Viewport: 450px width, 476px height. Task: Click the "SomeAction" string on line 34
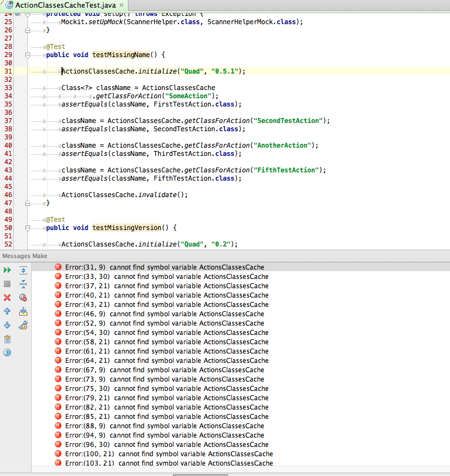click(188, 96)
